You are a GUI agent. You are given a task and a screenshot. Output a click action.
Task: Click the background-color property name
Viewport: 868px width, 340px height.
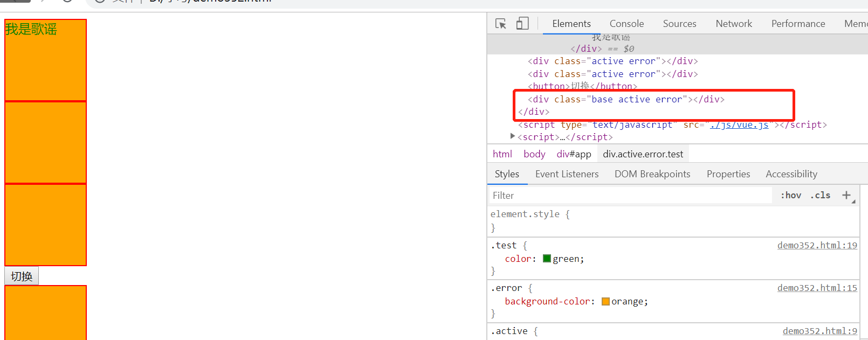pyautogui.click(x=547, y=301)
